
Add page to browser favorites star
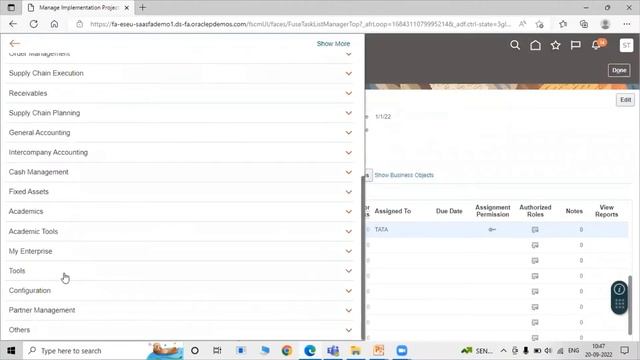pyautogui.click(x=540, y=24)
